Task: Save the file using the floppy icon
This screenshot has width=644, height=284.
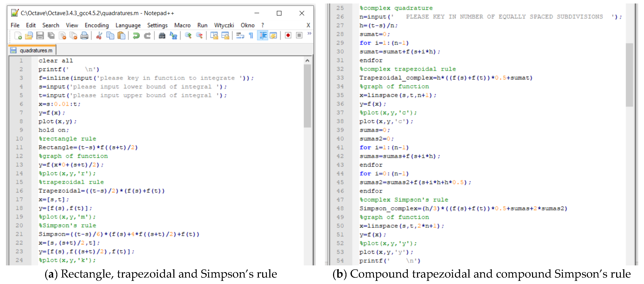Action: coord(40,36)
